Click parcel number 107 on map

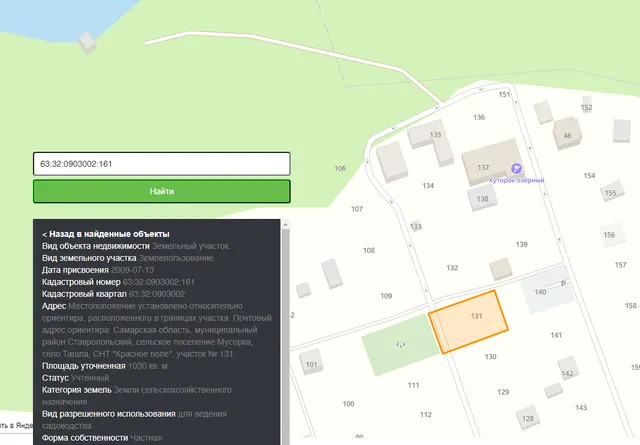(x=357, y=209)
